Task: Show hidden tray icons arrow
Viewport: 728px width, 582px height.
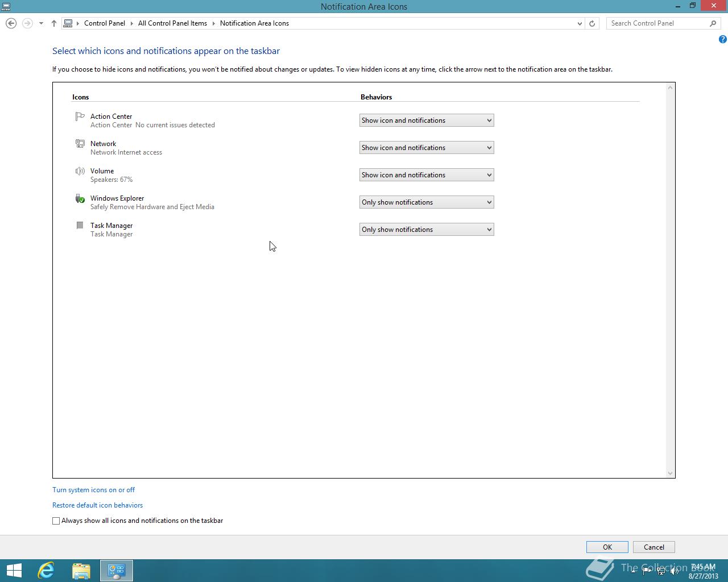Action: pos(633,571)
